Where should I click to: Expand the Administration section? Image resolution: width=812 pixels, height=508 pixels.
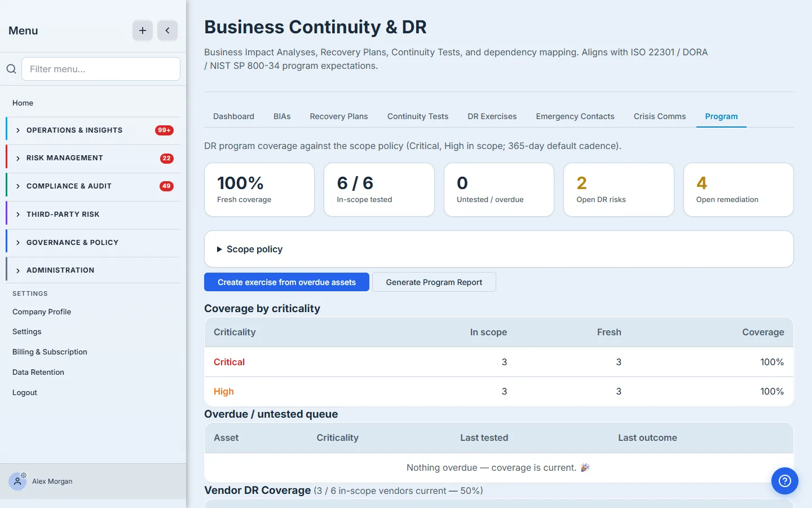click(94, 270)
